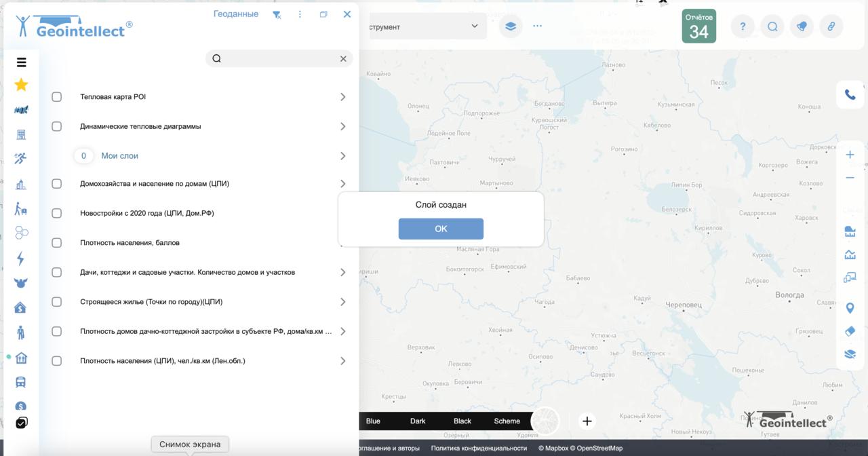
Task: Select the Black map scheme tab
Action: 462,421
